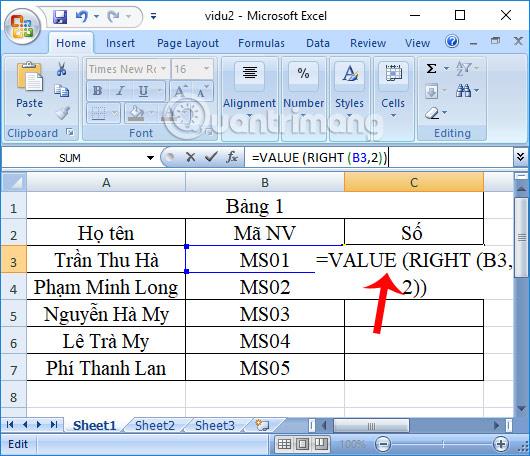Viewport: 530px width, 456px height.
Task: Undo the last action
Action: pyautogui.click(x=81, y=16)
